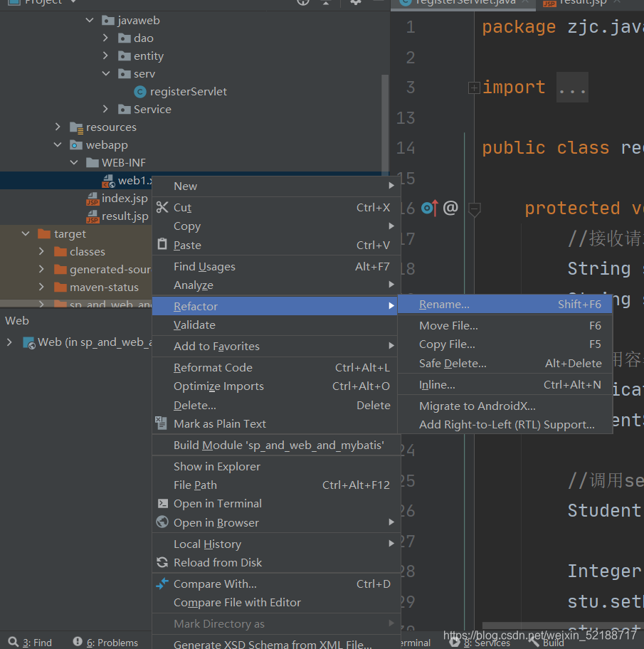The width and height of the screenshot is (644, 649).
Task: Expand the Service folder
Action: (105, 109)
